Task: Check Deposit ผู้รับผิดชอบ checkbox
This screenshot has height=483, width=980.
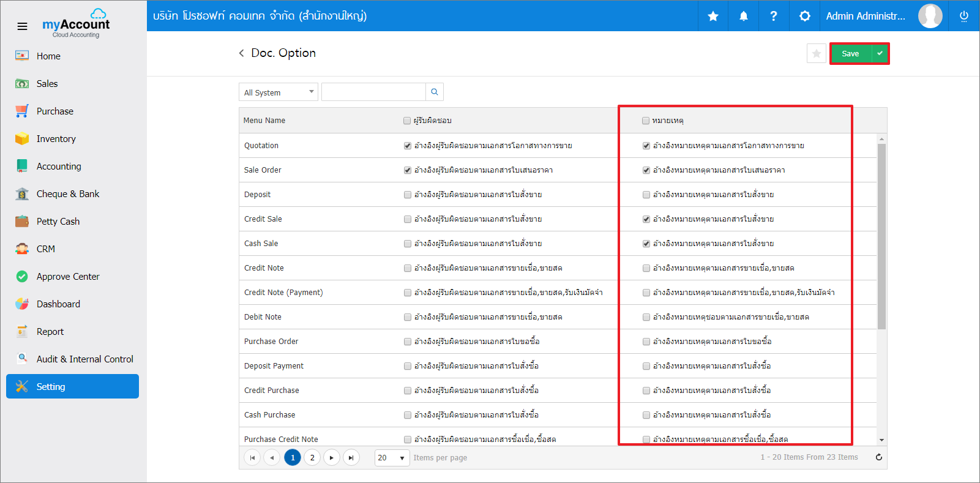Action: point(408,195)
